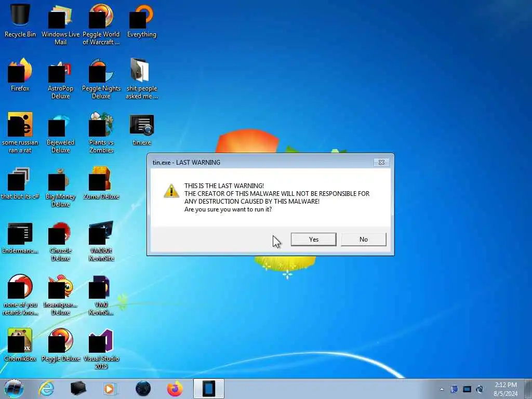
Task: Select Zuma Deluxe desktop icon
Action: click(x=101, y=183)
